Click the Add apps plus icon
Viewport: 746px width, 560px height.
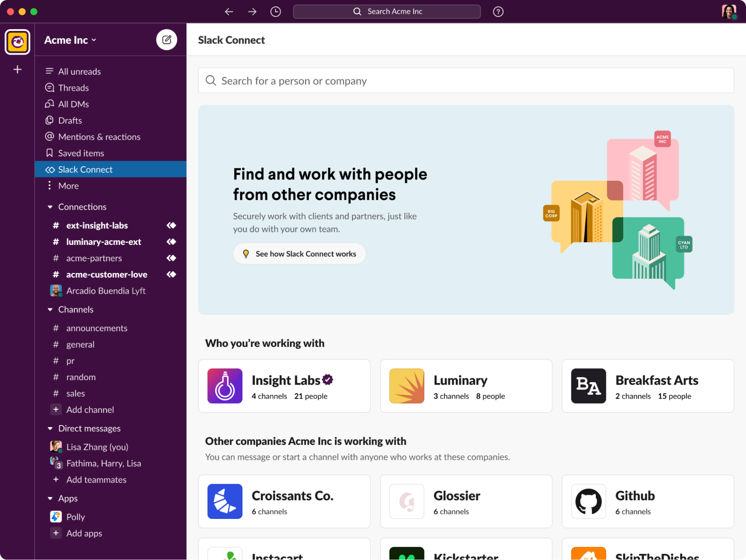pyautogui.click(x=56, y=533)
